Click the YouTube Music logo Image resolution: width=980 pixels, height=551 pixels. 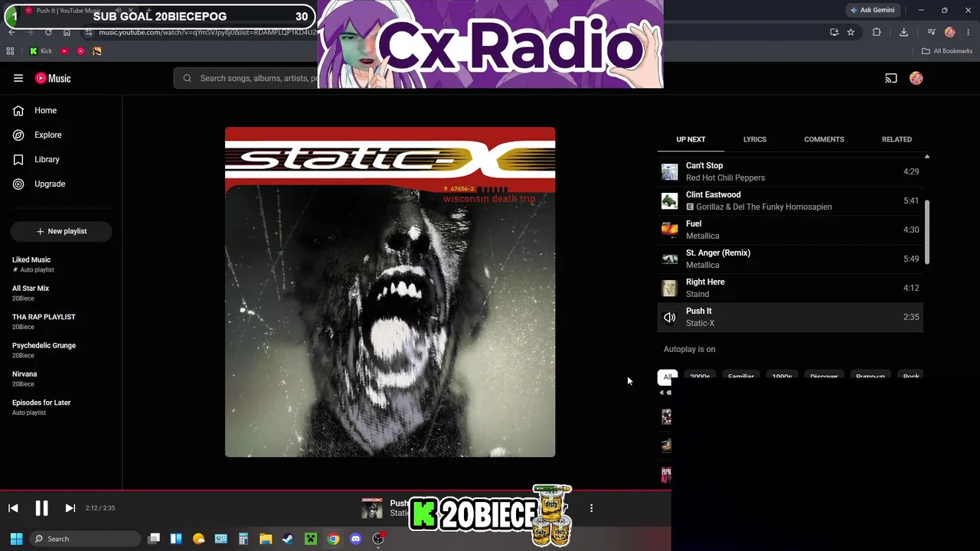tap(53, 78)
